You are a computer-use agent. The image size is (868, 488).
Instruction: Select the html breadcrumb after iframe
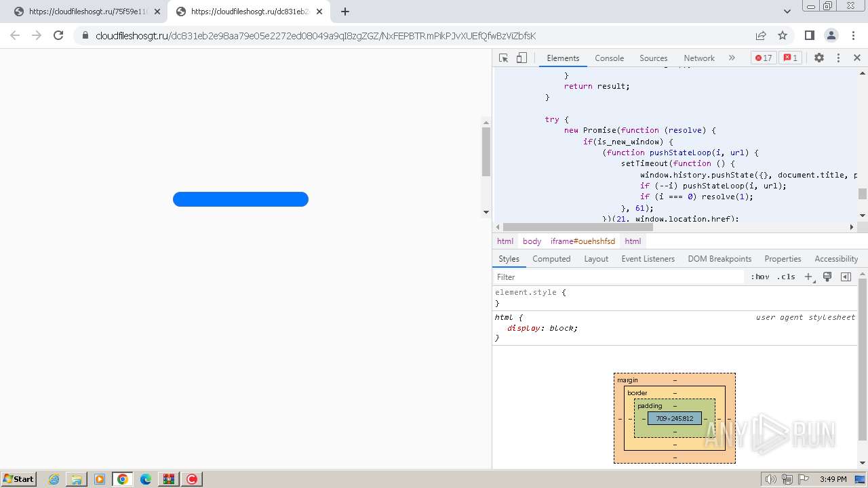633,241
